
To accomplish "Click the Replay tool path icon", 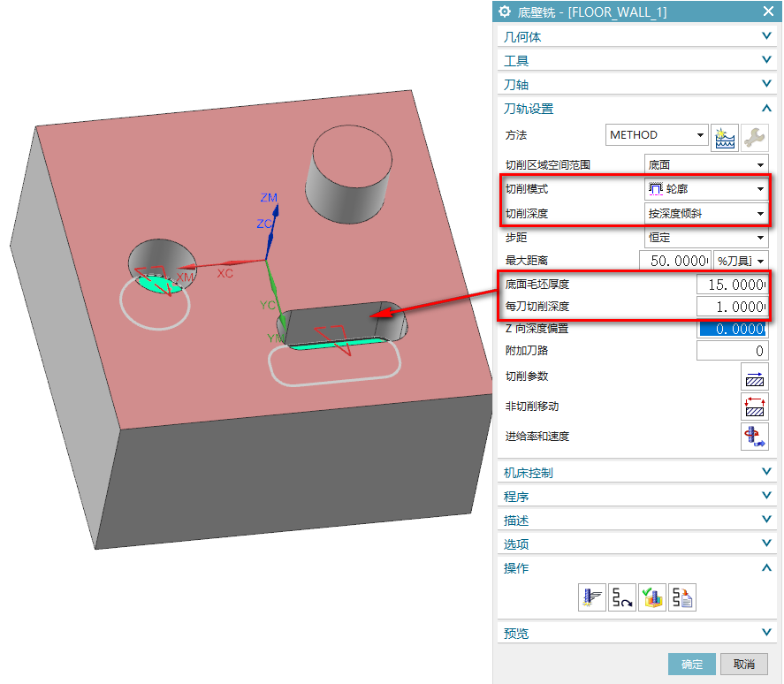I will tap(621, 597).
